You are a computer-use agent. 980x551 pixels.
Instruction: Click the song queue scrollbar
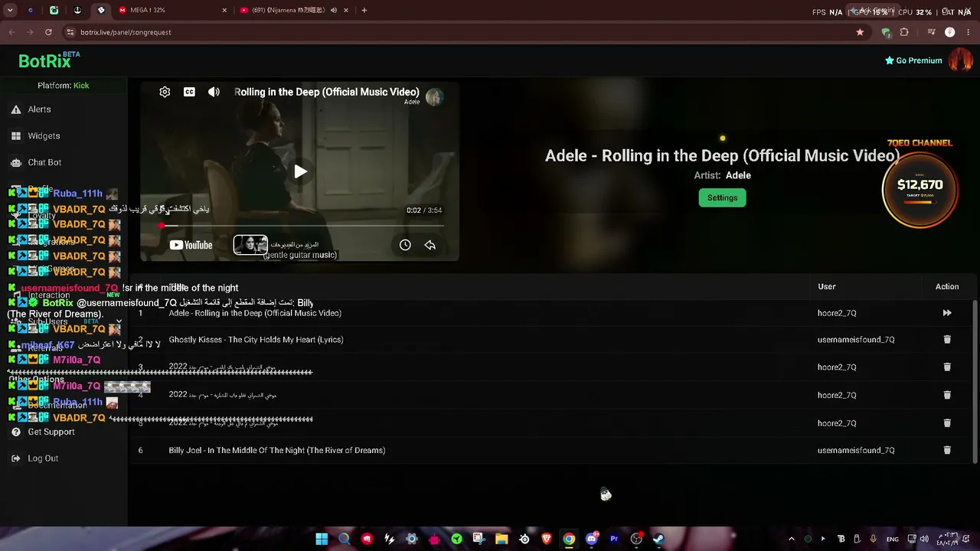pyautogui.click(x=975, y=381)
